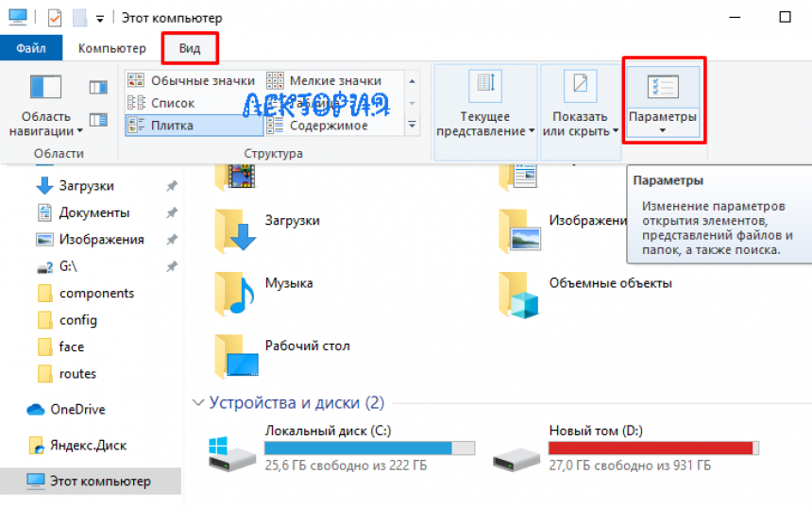Collapse the Устройства и диски group

(x=197, y=403)
